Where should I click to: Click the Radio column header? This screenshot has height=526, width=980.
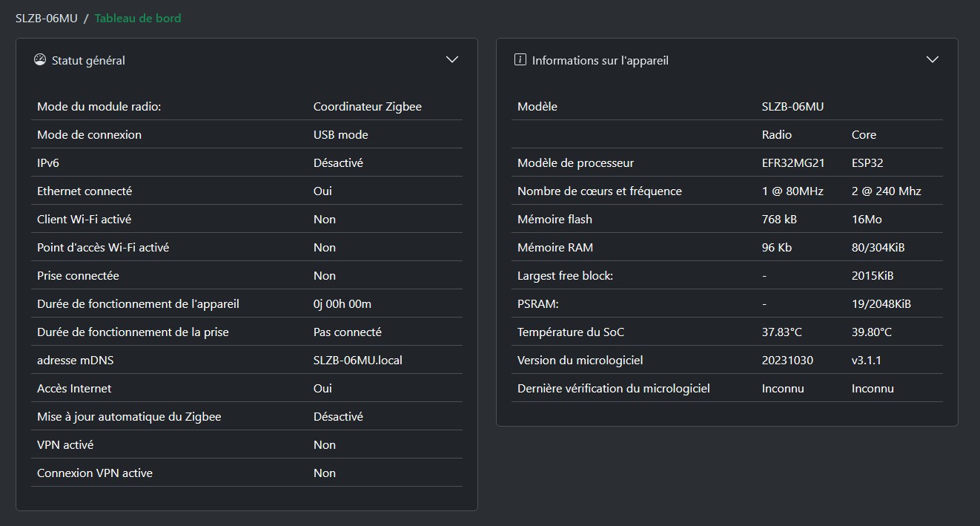click(x=776, y=135)
